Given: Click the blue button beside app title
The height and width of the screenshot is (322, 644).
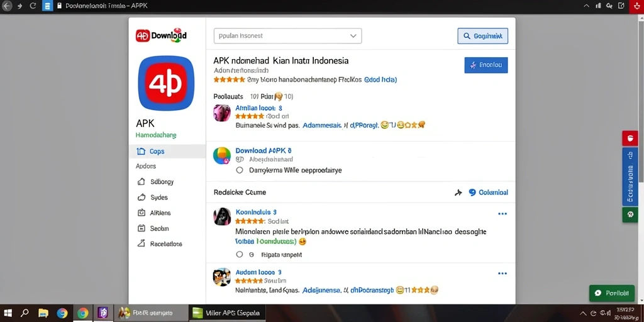Looking at the screenshot, I should (x=486, y=65).
